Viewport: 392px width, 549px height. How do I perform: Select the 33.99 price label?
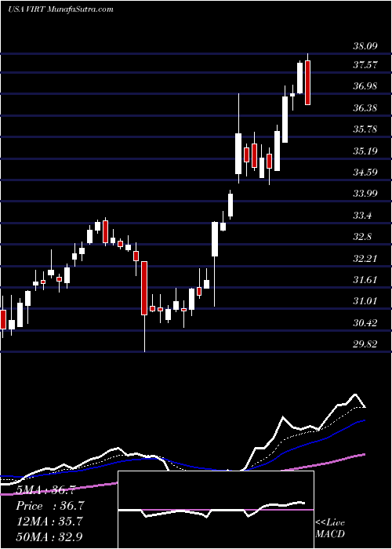[365, 193]
